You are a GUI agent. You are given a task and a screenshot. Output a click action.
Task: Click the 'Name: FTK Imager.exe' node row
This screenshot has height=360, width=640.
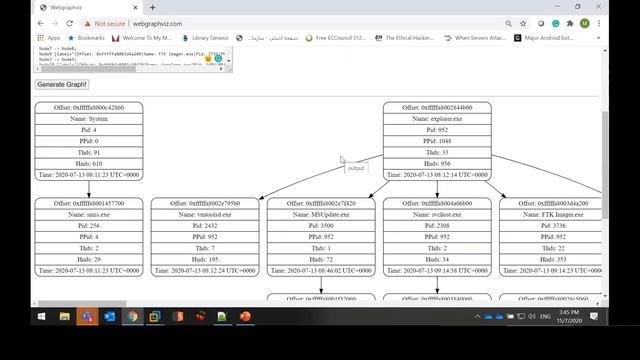[x=551, y=215]
